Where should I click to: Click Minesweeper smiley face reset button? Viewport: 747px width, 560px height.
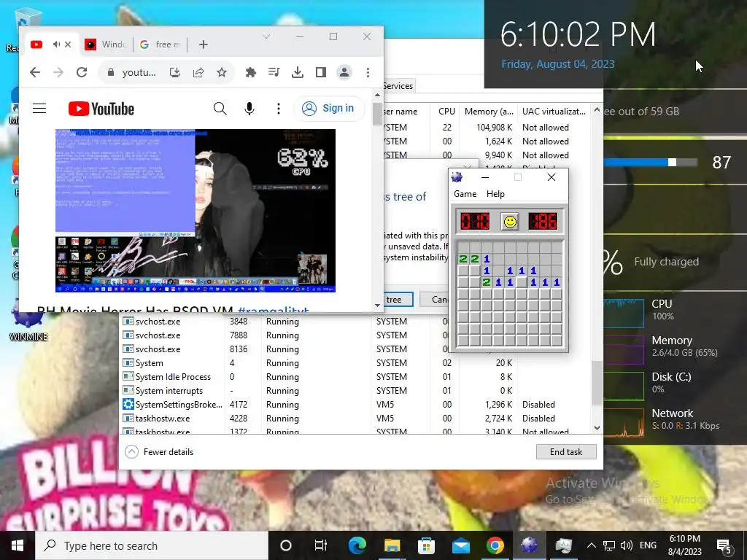pyautogui.click(x=510, y=222)
